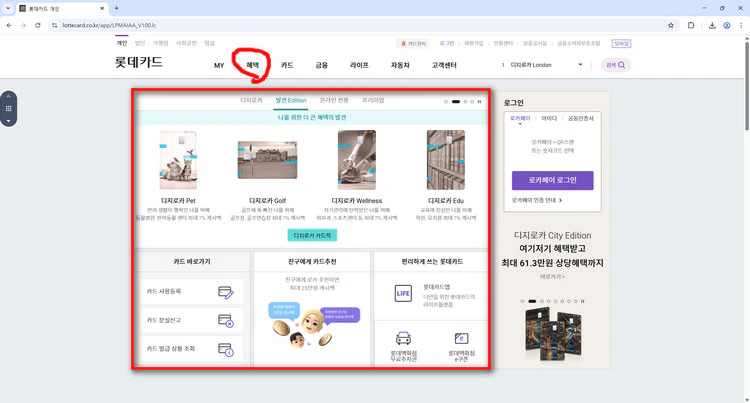Select the 아이디 login tab
Viewport: 750px width, 403px height.
pos(549,119)
